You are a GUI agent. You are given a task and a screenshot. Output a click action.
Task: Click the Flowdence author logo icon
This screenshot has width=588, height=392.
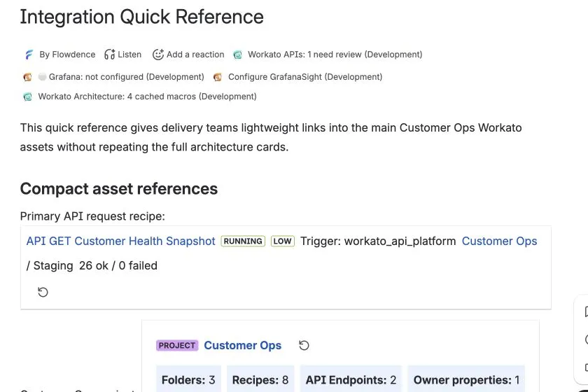(29, 55)
